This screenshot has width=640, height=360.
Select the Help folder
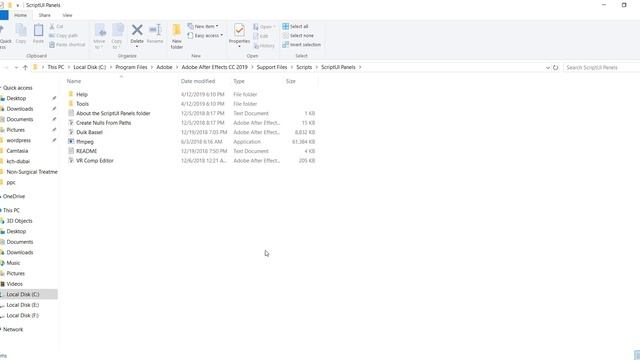82,94
